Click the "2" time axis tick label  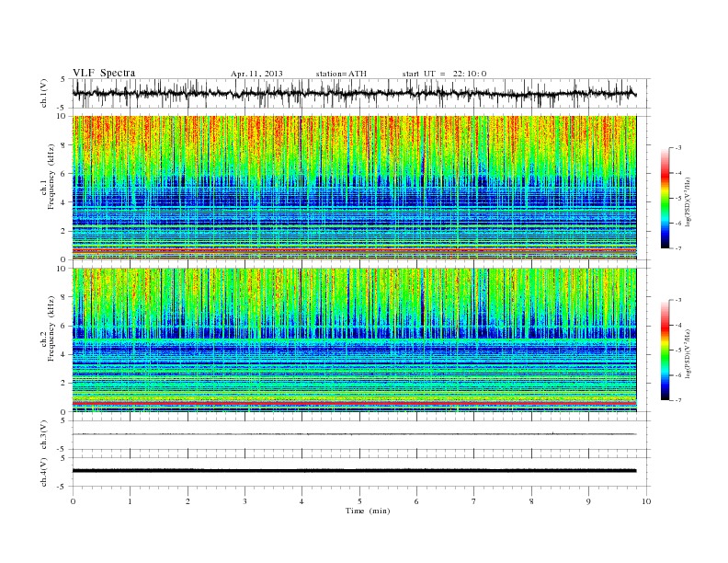[x=188, y=501]
